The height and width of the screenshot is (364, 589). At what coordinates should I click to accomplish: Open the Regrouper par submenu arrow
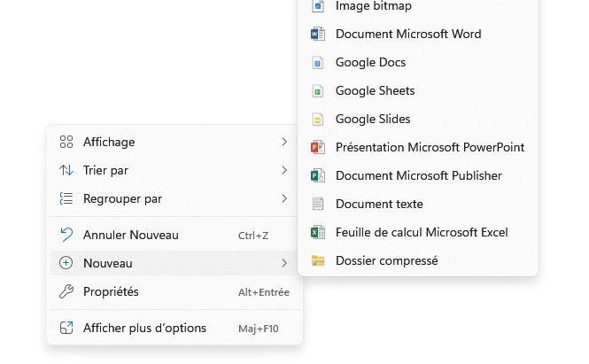coord(283,198)
